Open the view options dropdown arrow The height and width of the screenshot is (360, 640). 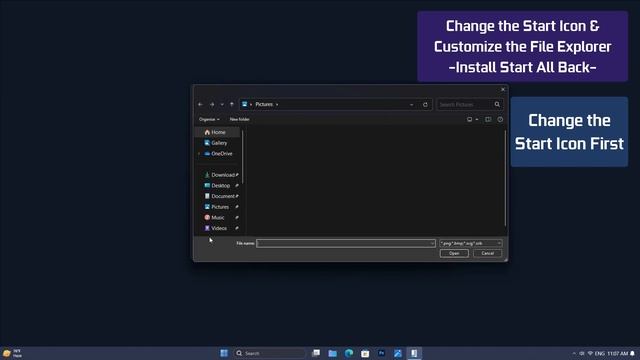[x=477, y=120]
